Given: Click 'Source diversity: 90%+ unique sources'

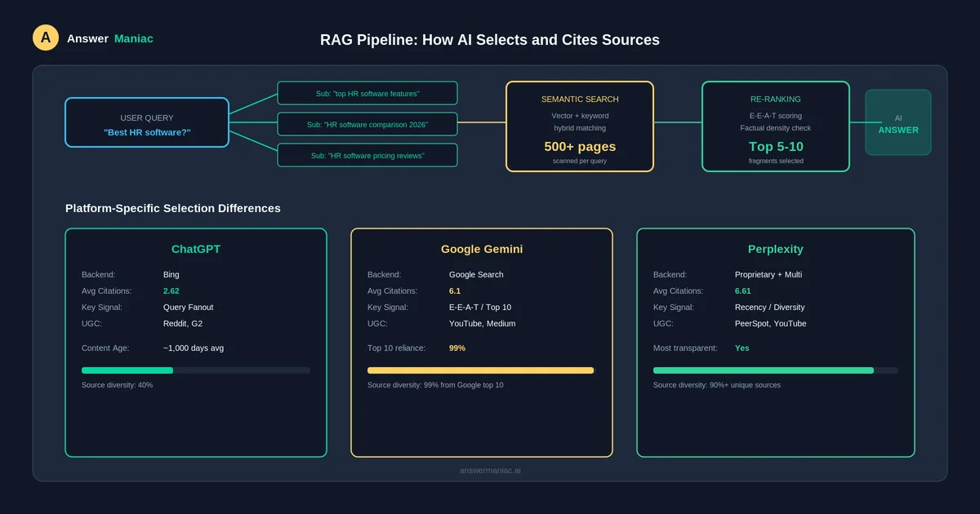Looking at the screenshot, I should pos(717,385).
